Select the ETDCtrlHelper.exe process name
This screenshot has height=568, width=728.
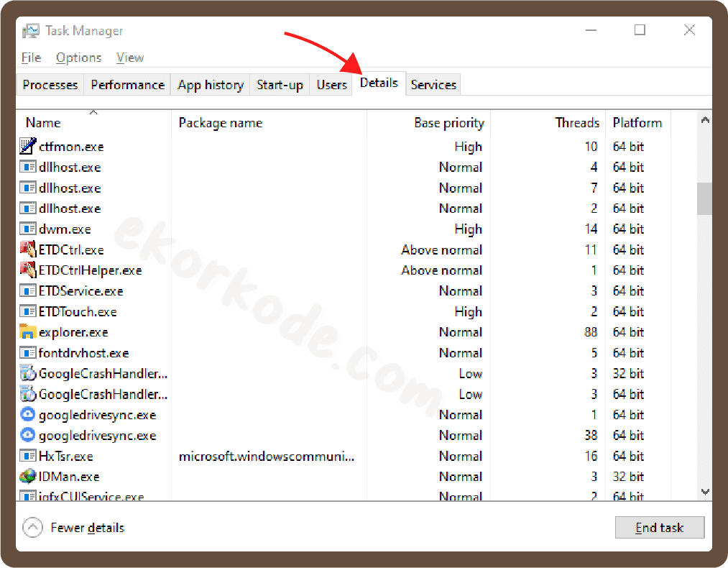point(90,270)
